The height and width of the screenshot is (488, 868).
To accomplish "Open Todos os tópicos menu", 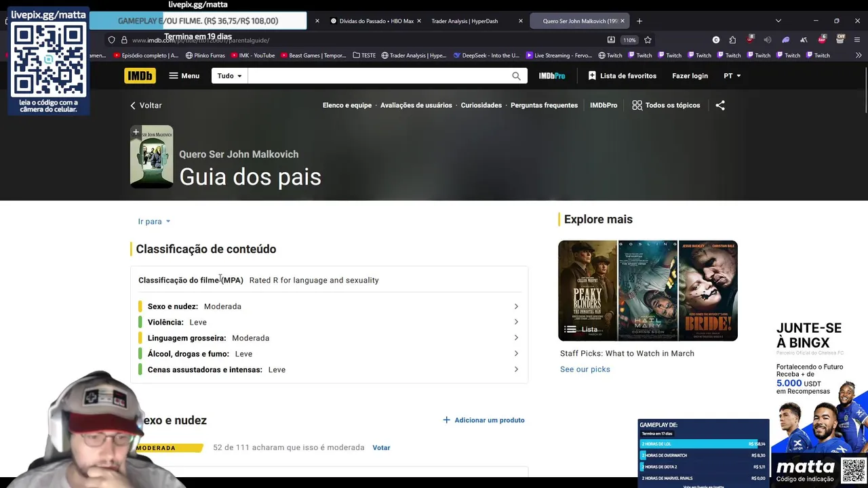I will [x=666, y=105].
